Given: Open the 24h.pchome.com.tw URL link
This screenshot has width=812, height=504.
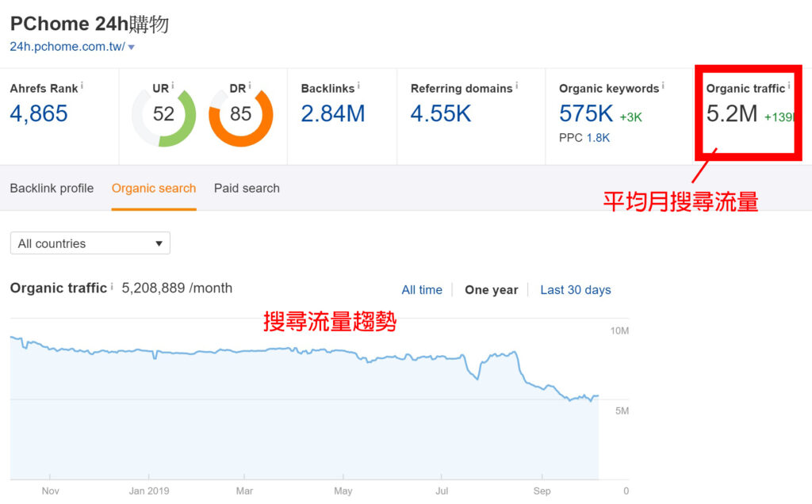Looking at the screenshot, I should pyautogui.click(x=67, y=47).
